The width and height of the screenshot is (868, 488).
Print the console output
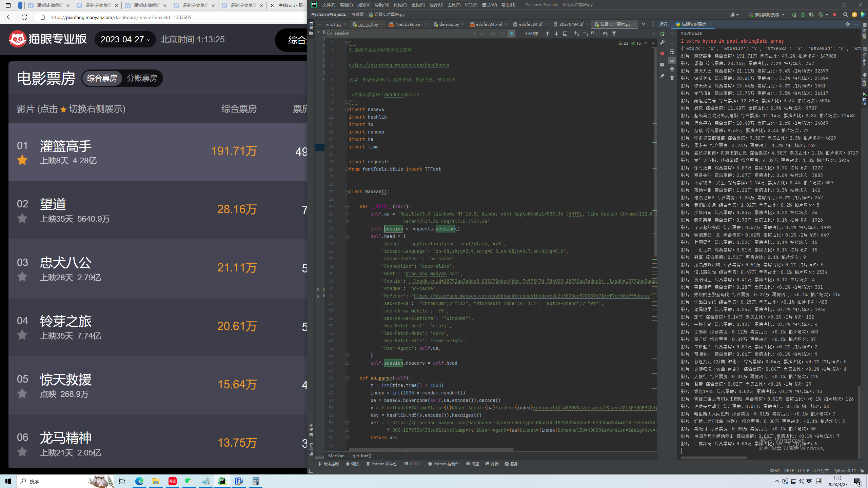pyautogui.click(x=672, y=69)
